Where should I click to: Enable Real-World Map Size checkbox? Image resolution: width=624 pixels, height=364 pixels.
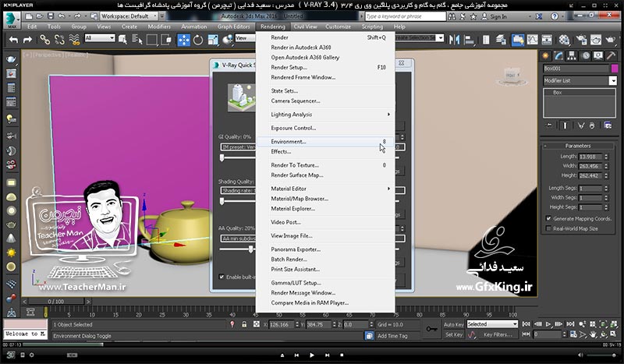[549, 228]
